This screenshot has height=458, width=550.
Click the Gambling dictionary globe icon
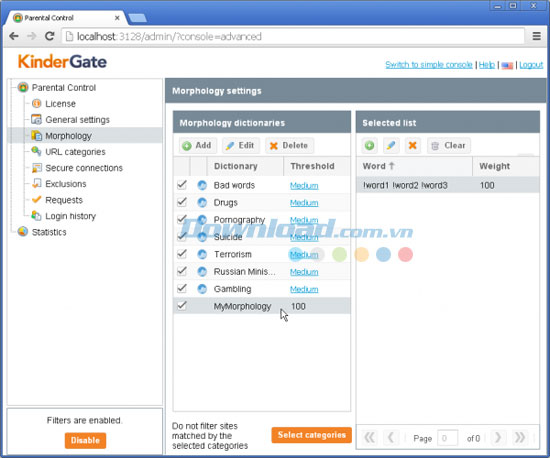[202, 289]
